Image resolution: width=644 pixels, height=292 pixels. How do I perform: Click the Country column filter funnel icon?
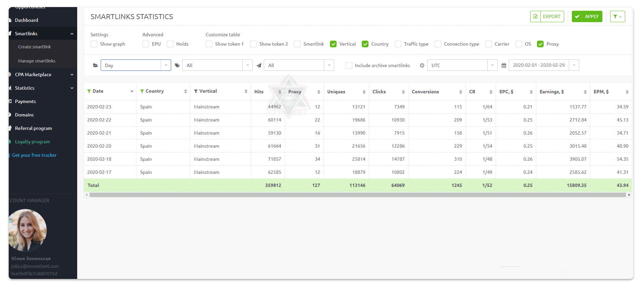click(x=142, y=91)
